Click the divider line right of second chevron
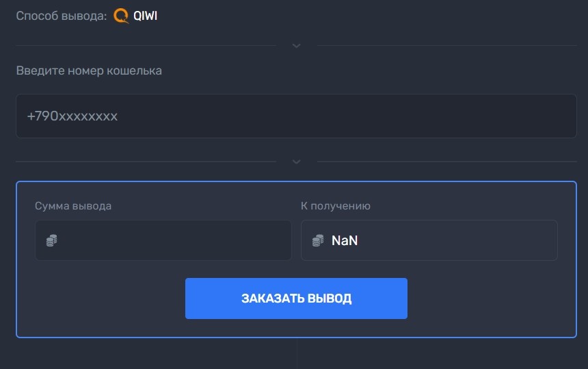This screenshot has width=588, height=369. 447,162
